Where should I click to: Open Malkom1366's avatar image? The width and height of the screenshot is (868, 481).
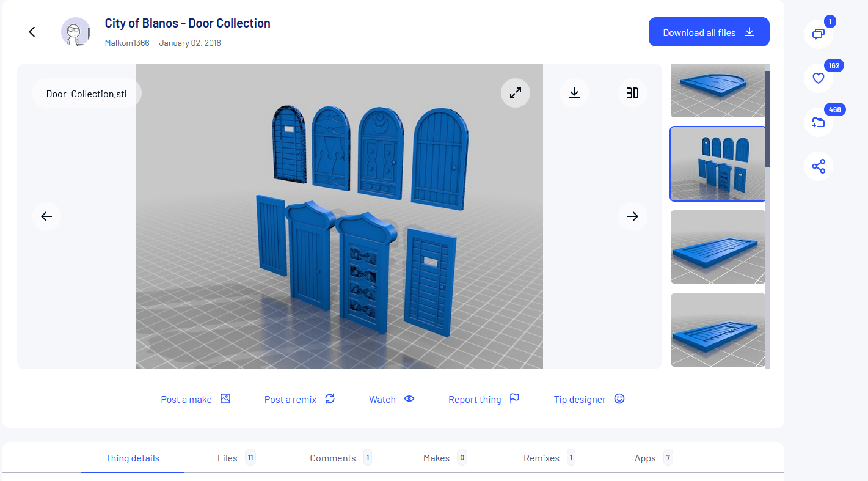(76, 32)
